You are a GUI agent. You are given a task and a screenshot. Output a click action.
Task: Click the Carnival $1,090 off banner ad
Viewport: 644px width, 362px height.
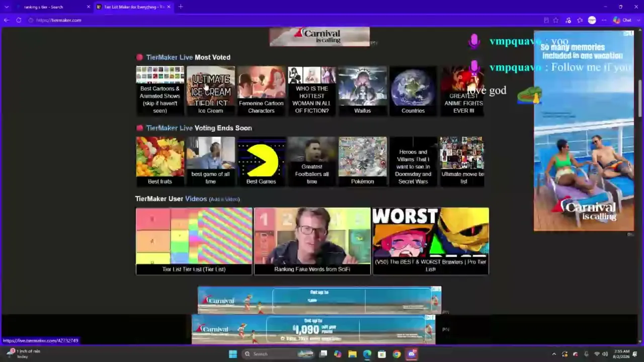(313, 329)
